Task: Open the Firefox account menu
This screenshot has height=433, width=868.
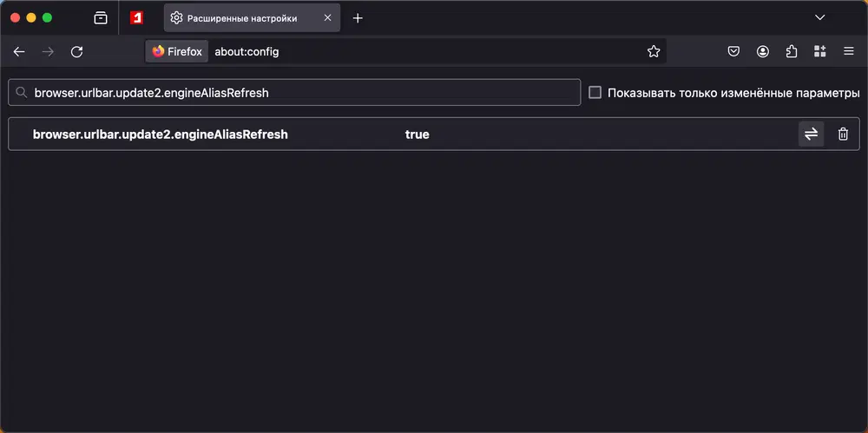Action: pos(763,52)
